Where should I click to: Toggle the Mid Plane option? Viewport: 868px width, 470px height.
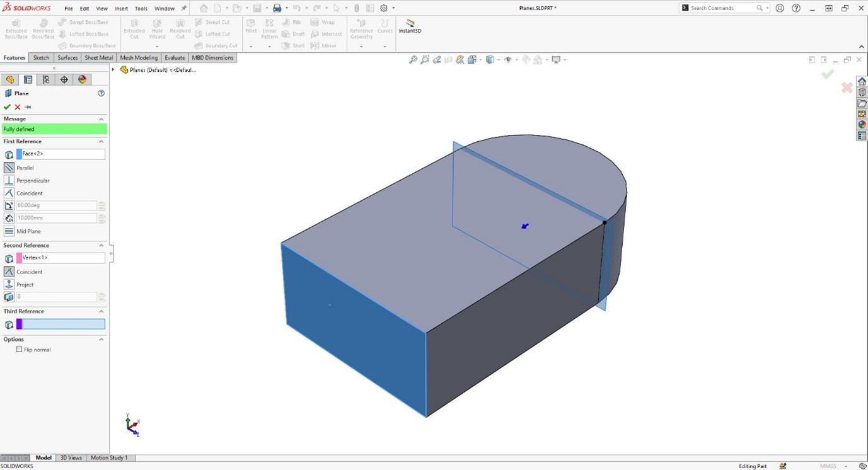click(9, 231)
